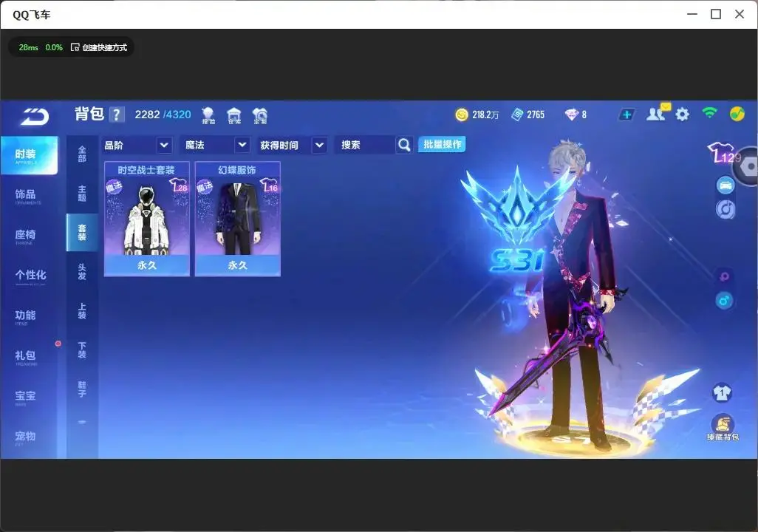Click the blue plus recharge button
This screenshot has height=532, width=758.
(626, 115)
